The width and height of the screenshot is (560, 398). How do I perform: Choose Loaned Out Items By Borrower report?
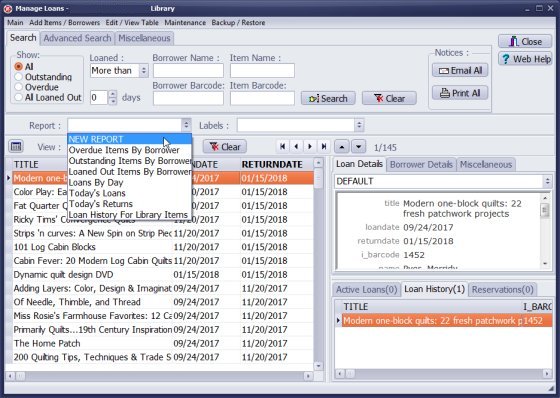coord(130,171)
